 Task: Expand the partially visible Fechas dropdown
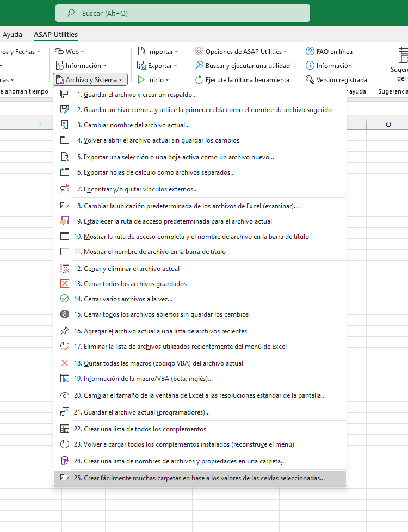click(x=20, y=52)
